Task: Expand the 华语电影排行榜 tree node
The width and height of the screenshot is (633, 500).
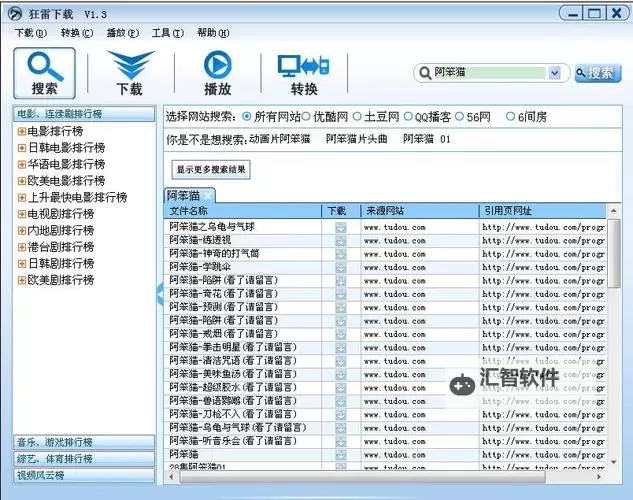Action: click(x=22, y=164)
